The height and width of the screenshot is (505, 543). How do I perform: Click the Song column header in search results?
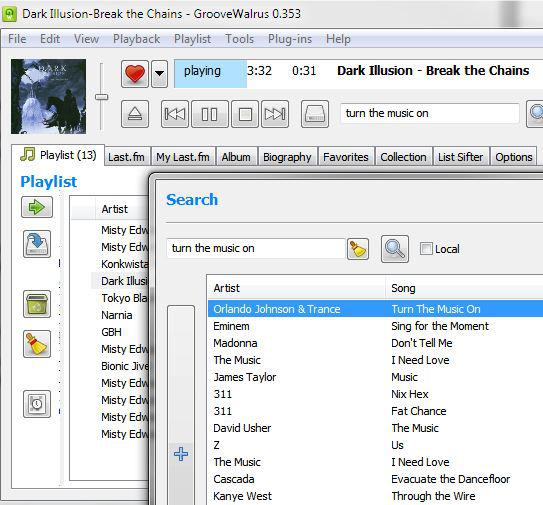click(x=464, y=288)
